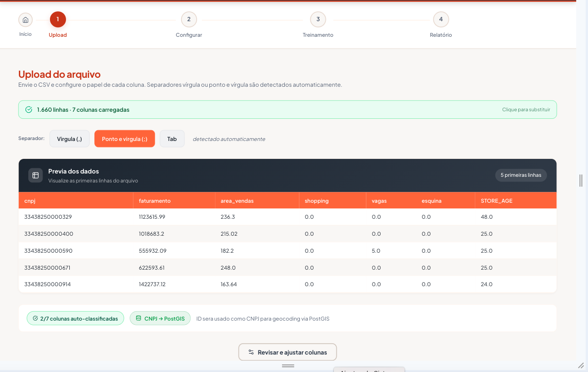Click the table icon beside Previa dos dados
This screenshot has width=588, height=372.
[35, 175]
